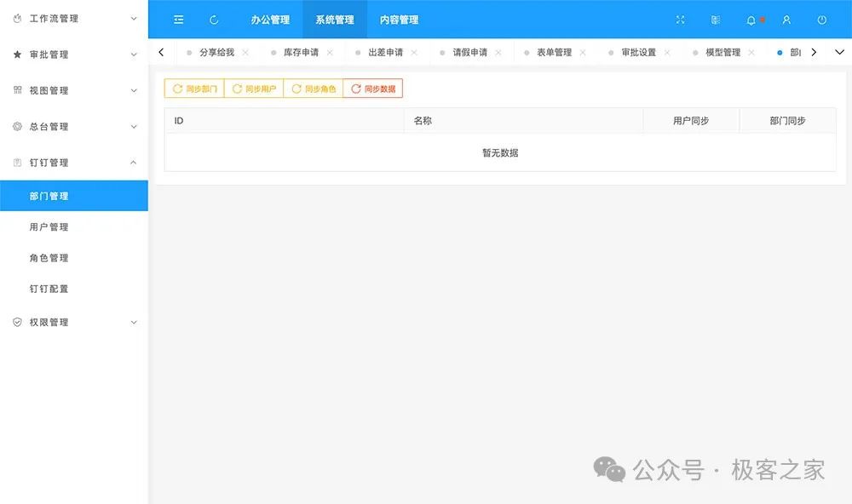Click the 用户同步 column header
This screenshot has width=852, height=504.
pyautogui.click(x=691, y=121)
